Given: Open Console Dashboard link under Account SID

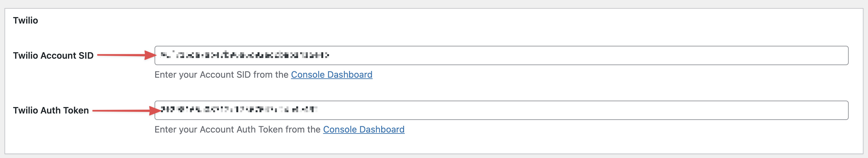Looking at the screenshot, I should pyautogui.click(x=331, y=74).
